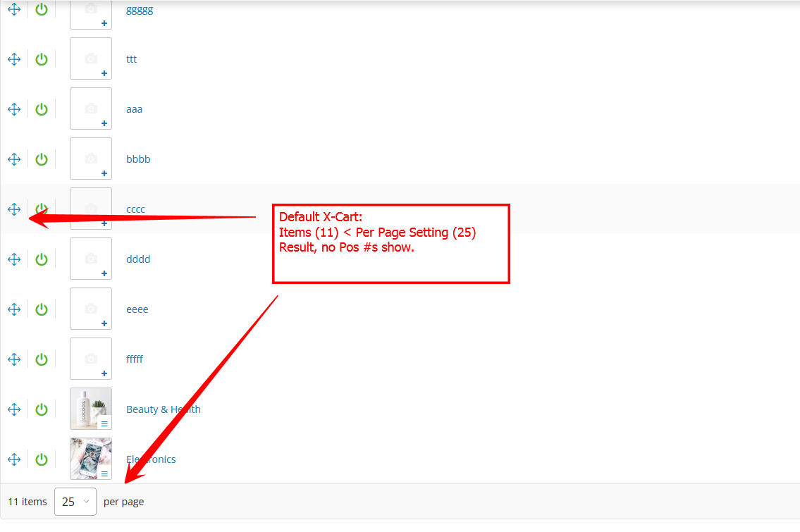Switch off the Electronics category
The image size is (800, 532).
pos(42,459)
